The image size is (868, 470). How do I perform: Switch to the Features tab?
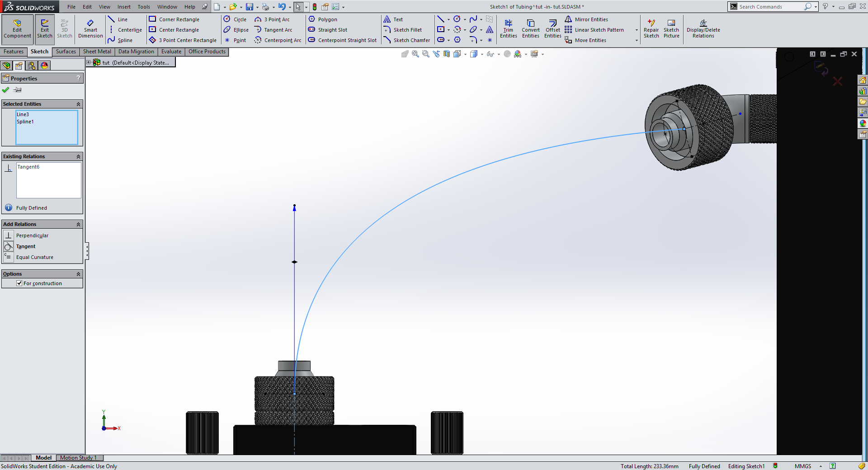pyautogui.click(x=14, y=52)
